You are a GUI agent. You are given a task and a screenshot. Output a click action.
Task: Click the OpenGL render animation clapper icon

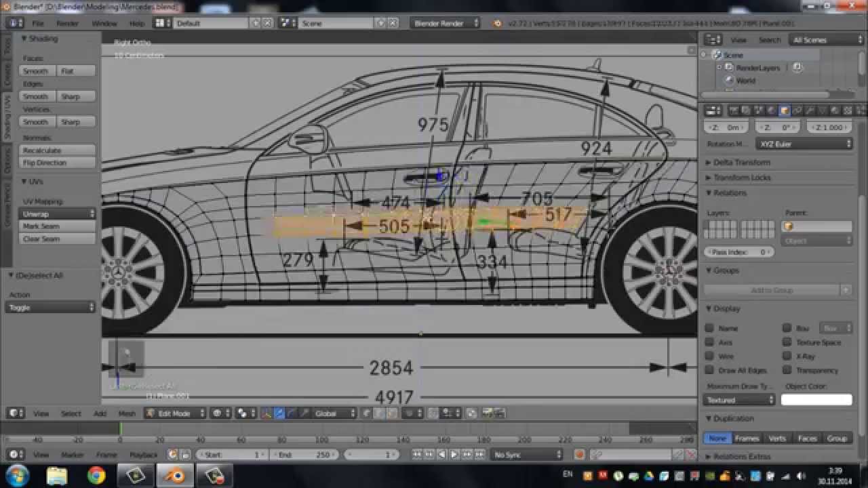(500, 413)
